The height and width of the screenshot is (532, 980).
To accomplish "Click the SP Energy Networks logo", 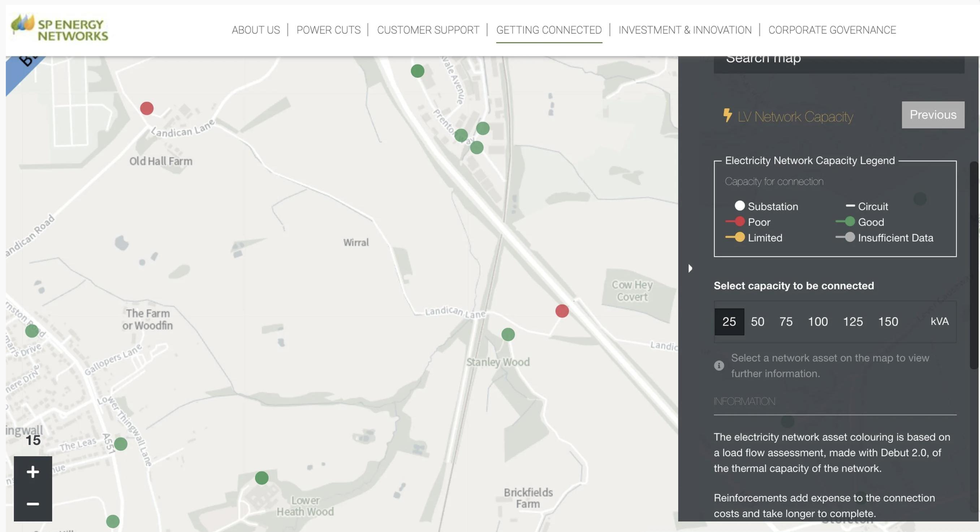I will pyautogui.click(x=59, y=28).
